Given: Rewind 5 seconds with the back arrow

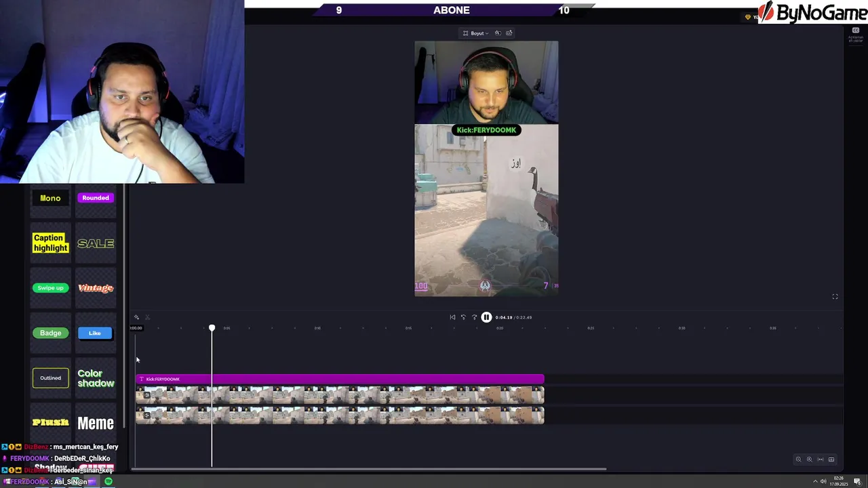Looking at the screenshot, I should pos(463,317).
